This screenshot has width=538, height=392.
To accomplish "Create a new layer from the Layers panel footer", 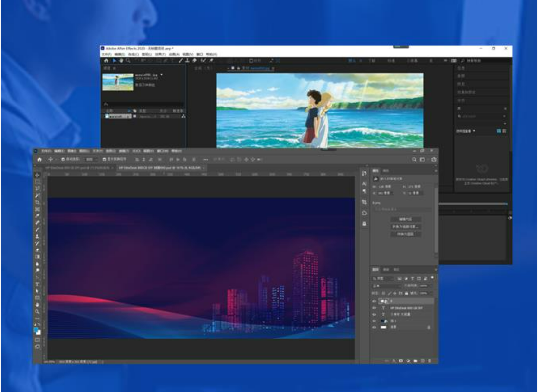I will (x=423, y=361).
